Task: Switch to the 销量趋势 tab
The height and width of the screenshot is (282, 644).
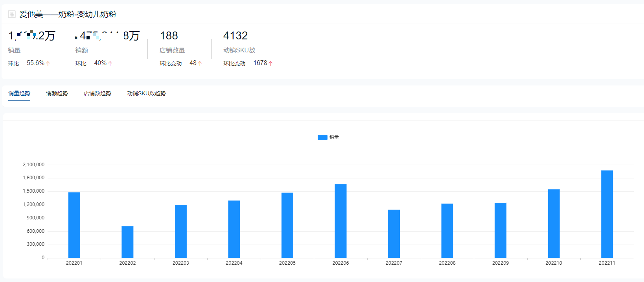Action: [x=19, y=93]
